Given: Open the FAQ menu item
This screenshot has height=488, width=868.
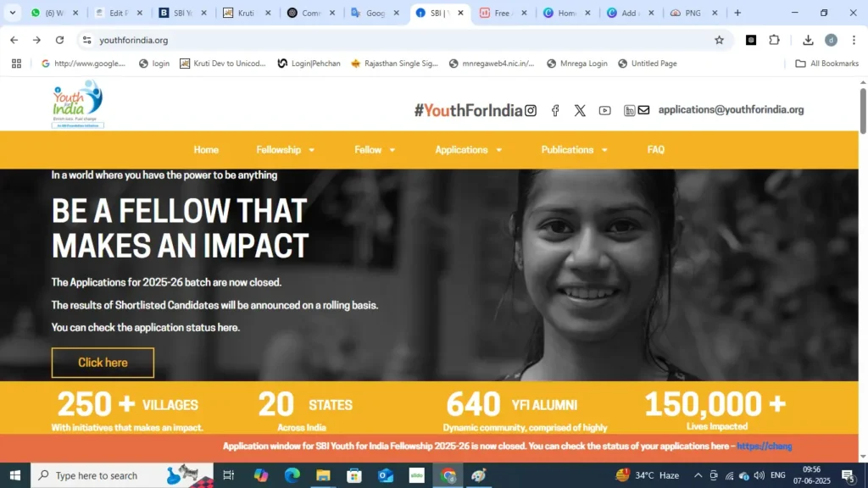Looking at the screenshot, I should [656, 150].
